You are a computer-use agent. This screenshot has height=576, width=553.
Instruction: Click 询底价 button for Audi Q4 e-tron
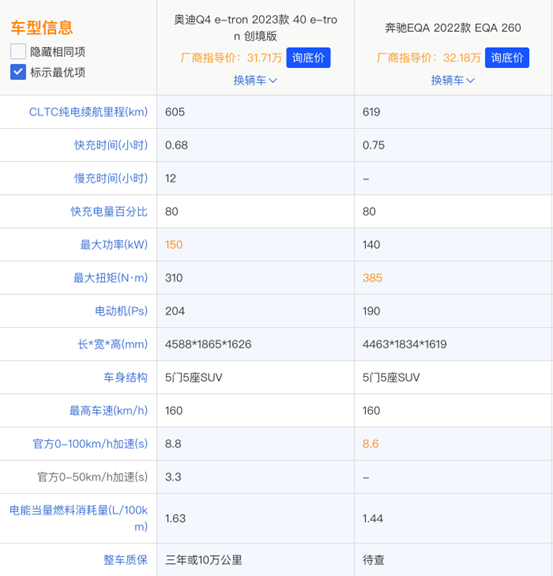pos(308,58)
